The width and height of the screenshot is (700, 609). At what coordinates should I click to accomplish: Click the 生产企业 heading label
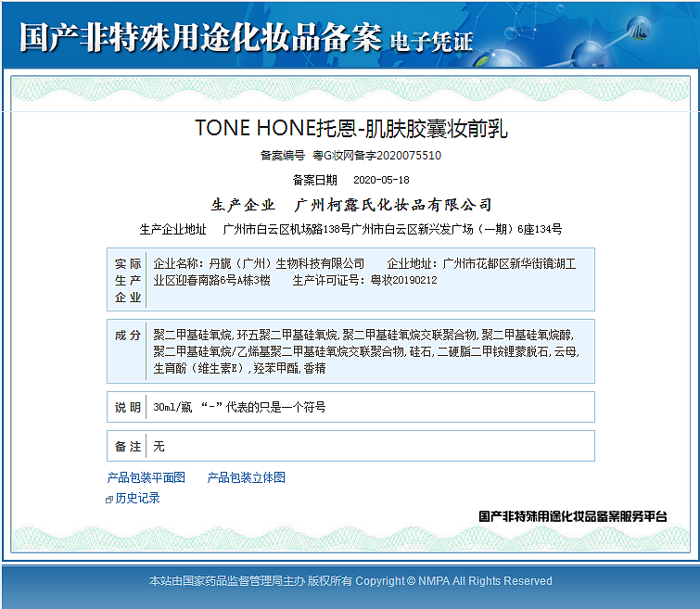click(243, 205)
